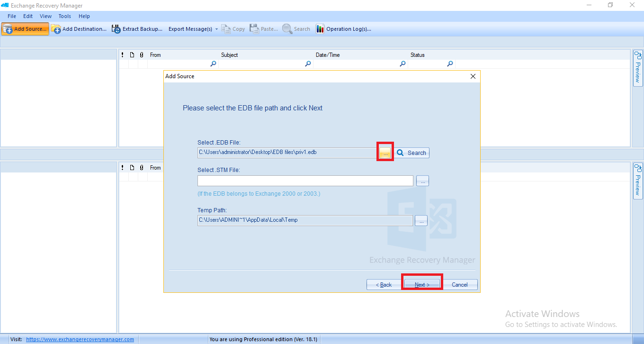Cancel the Add Source dialog
The height and width of the screenshot is (344, 644).
460,284
